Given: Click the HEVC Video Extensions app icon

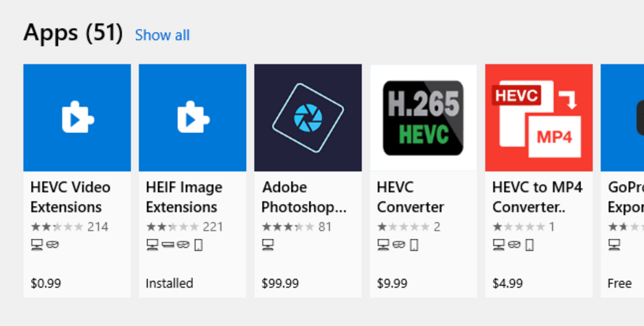Looking at the screenshot, I should tap(77, 117).
